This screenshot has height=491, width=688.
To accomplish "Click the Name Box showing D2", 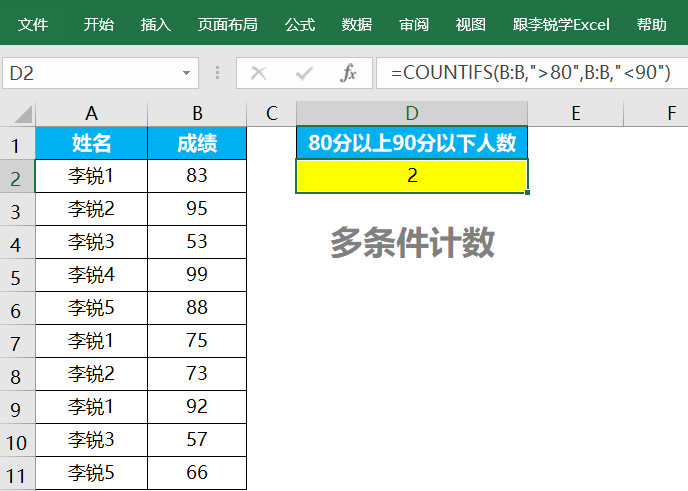I will pyautogui.click(x=90, y=73).
